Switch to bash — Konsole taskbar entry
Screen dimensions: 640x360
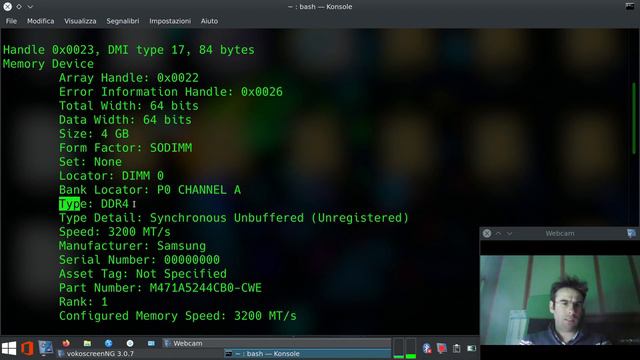(x=307, y=353)
